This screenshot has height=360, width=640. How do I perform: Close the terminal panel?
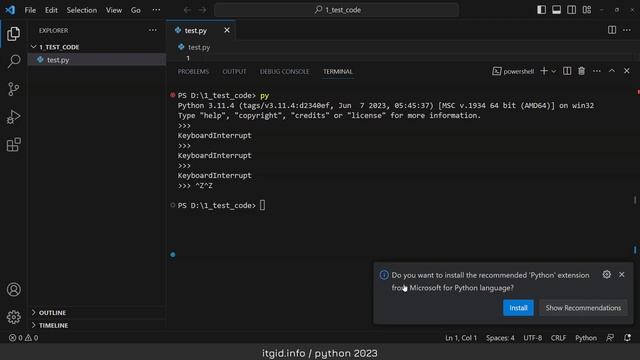tap(627, 71)
